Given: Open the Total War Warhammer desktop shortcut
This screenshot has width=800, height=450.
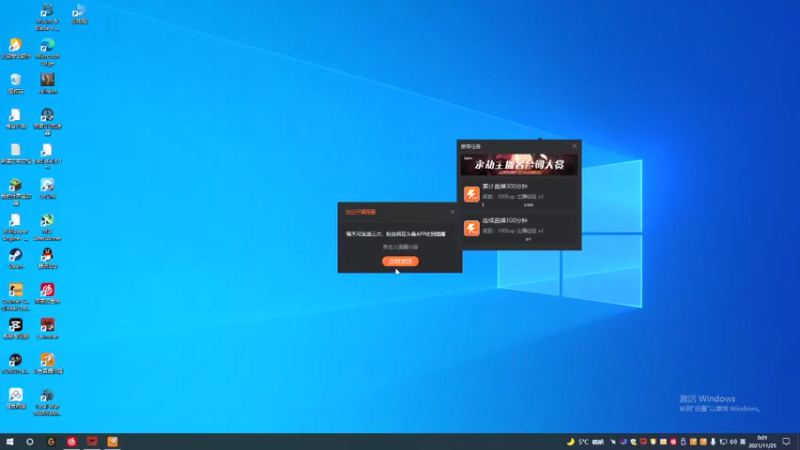Looking at the screenshot, I should (47, 402).
